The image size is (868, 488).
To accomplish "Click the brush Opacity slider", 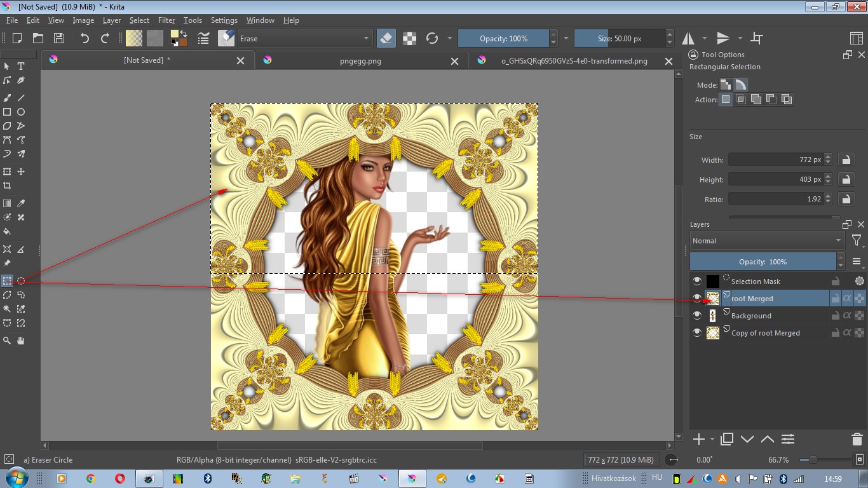I will (503, 38).
